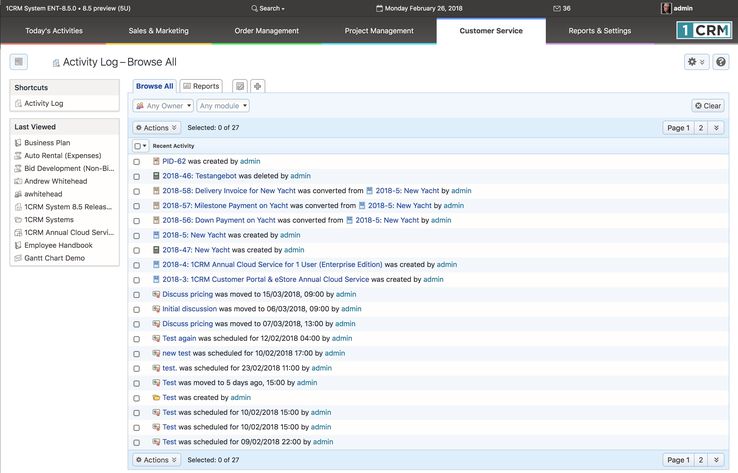Tick the checkbox for 2018-46: Testangebot row
738x473 pixels.
[x=136, y=176]
